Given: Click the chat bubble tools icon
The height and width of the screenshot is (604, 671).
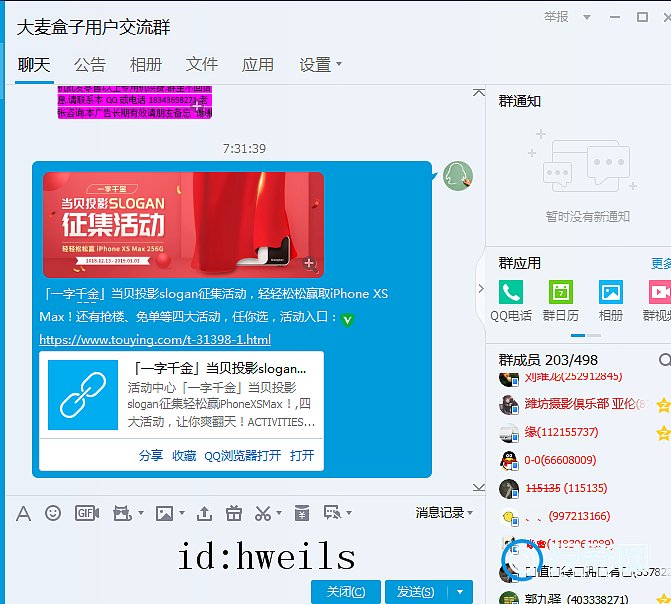Looking at the screenshot, I should point(333,512).
